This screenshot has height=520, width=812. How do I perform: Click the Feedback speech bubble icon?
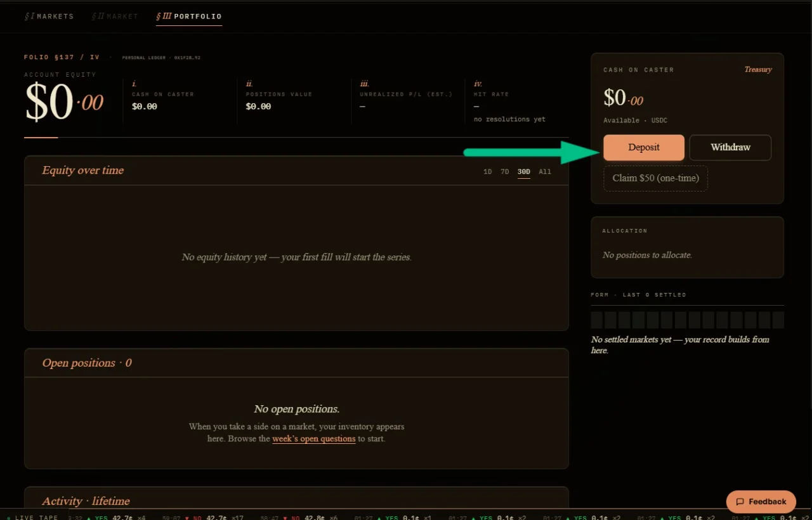(x=740, y=502)
